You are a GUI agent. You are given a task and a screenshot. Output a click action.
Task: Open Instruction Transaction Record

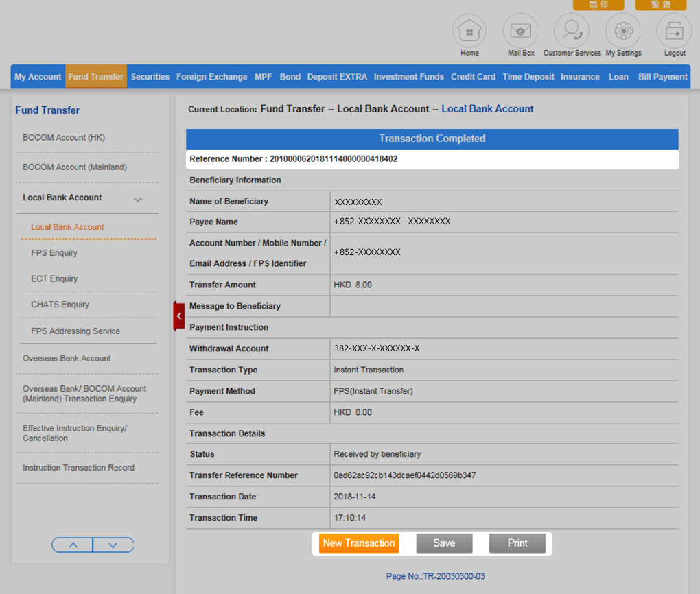pos(78,468)
